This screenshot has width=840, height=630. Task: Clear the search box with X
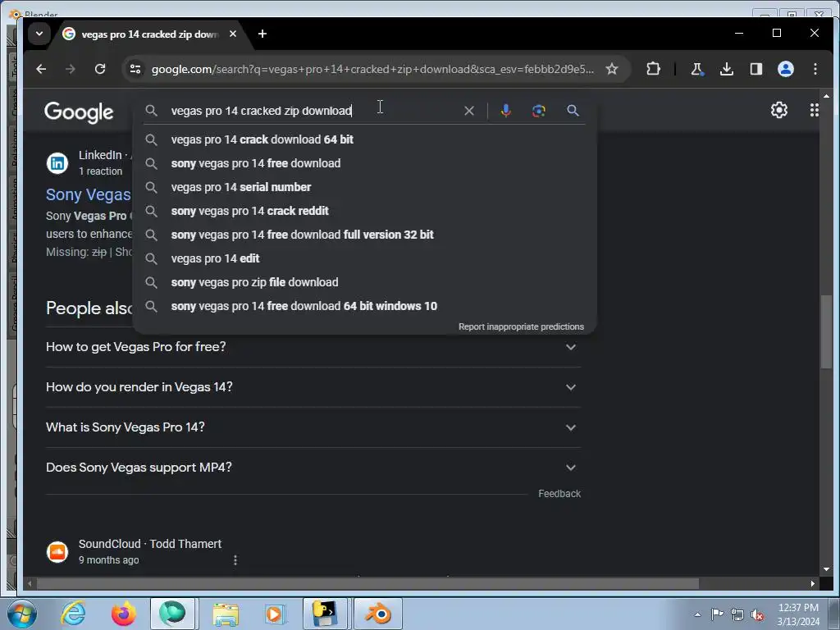(x=468, y=111)
